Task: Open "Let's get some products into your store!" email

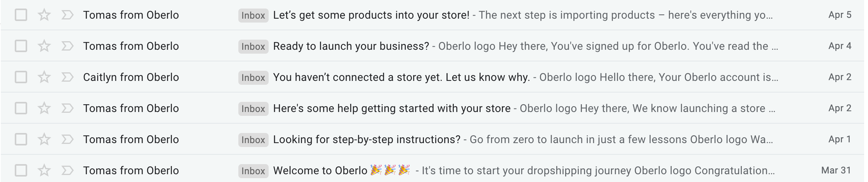Action: 371,15
